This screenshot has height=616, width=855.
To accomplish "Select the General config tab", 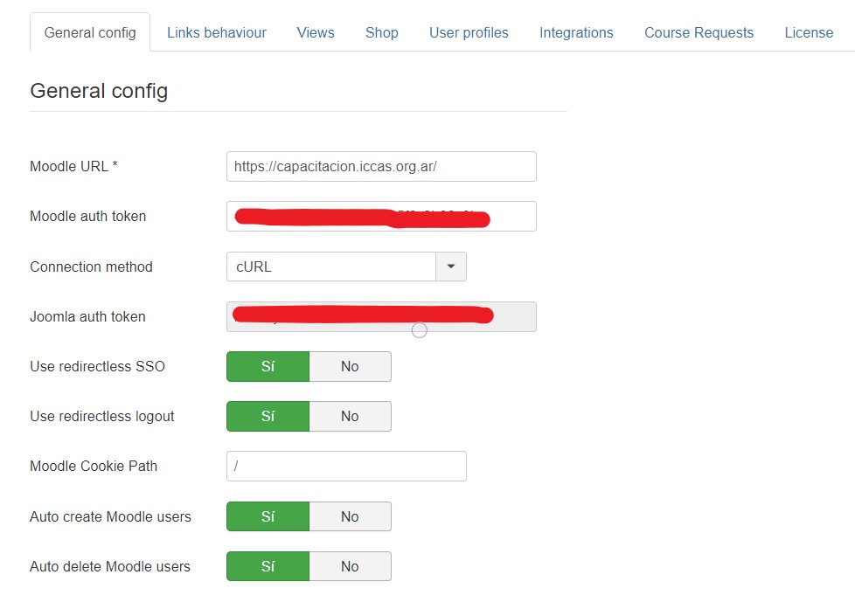I will pyautogui.click(x=90, y=32).
